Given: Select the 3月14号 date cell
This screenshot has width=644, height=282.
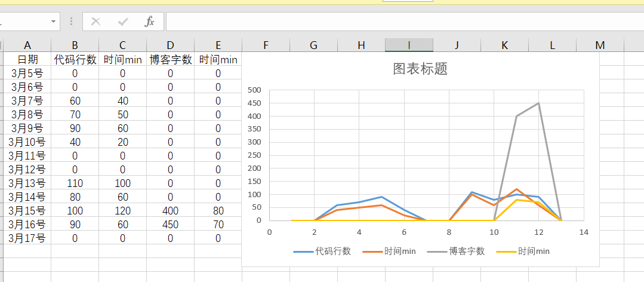Looking at the screenshot, I should click(x=27, y=197).
